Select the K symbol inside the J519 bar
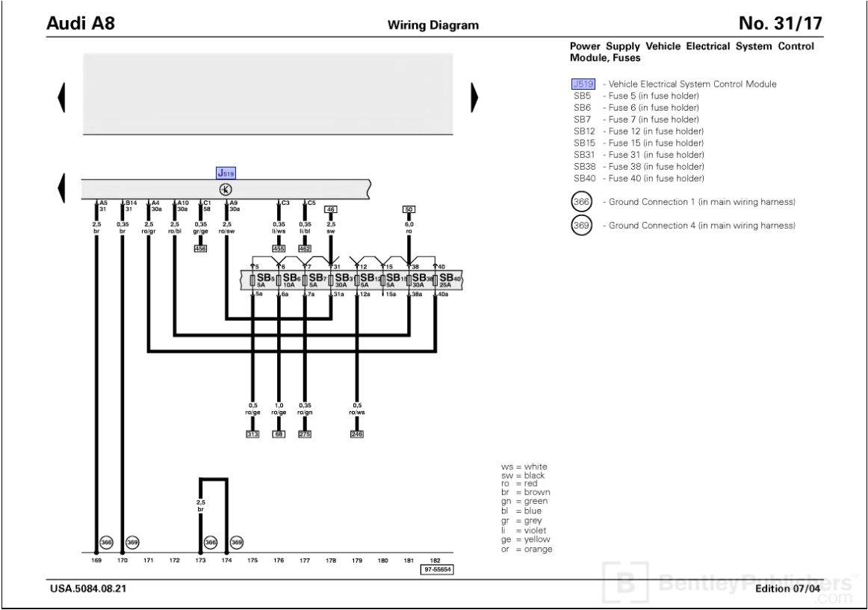Screen dimensions: 868x610 click(224, 189)
